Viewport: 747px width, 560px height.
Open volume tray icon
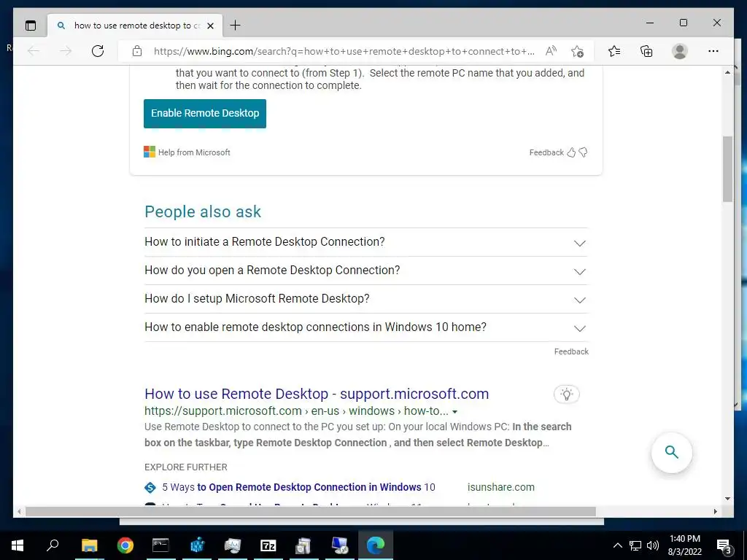pos(653,545)
